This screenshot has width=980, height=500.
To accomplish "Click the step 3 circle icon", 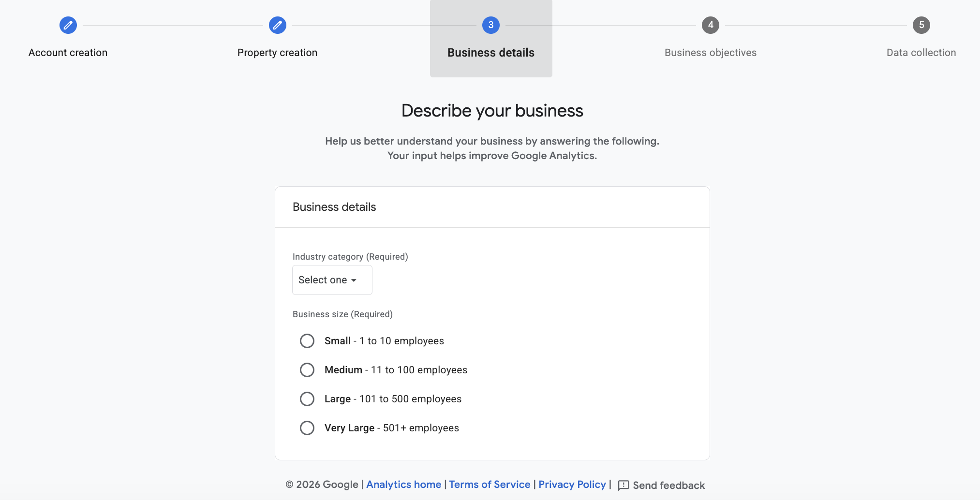I will [491, 25].
